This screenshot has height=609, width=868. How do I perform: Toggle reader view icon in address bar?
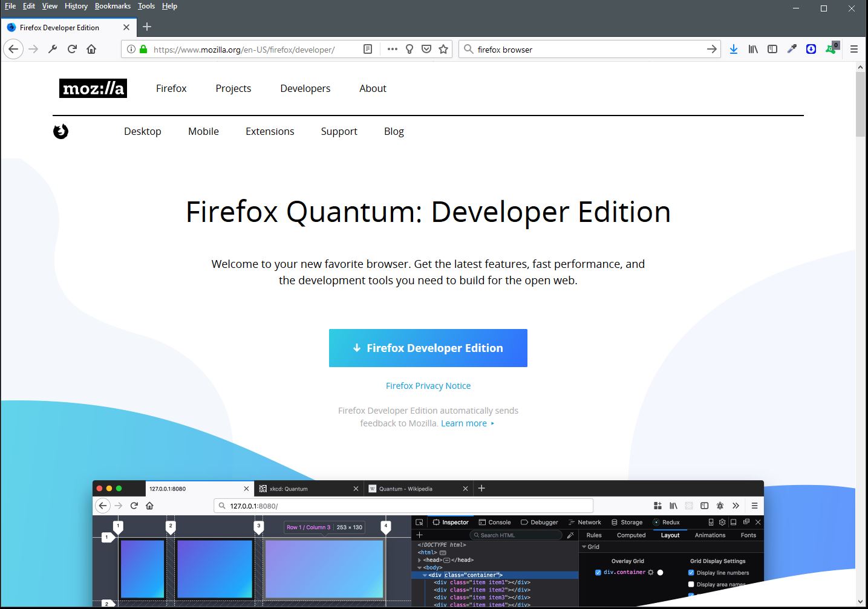tap(367, 50)
